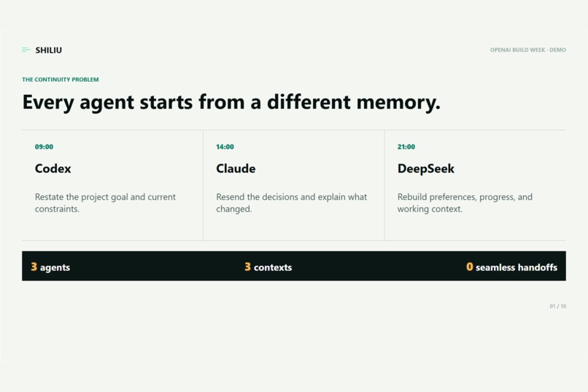The height and width of the screenshot is (392, 588).
Task: Click THE CONTINUITY PROBLEM subtitle
Action: click(61, 80)
